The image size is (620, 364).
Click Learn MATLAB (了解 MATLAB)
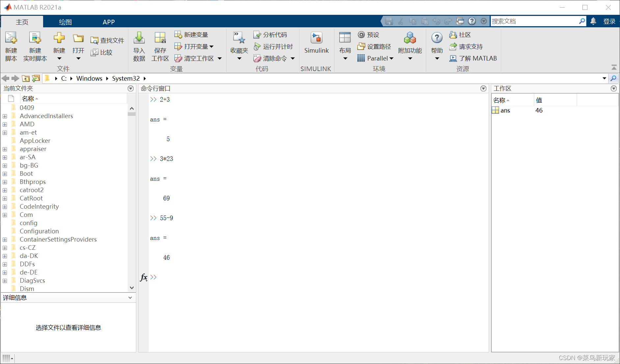pos(473,58)
